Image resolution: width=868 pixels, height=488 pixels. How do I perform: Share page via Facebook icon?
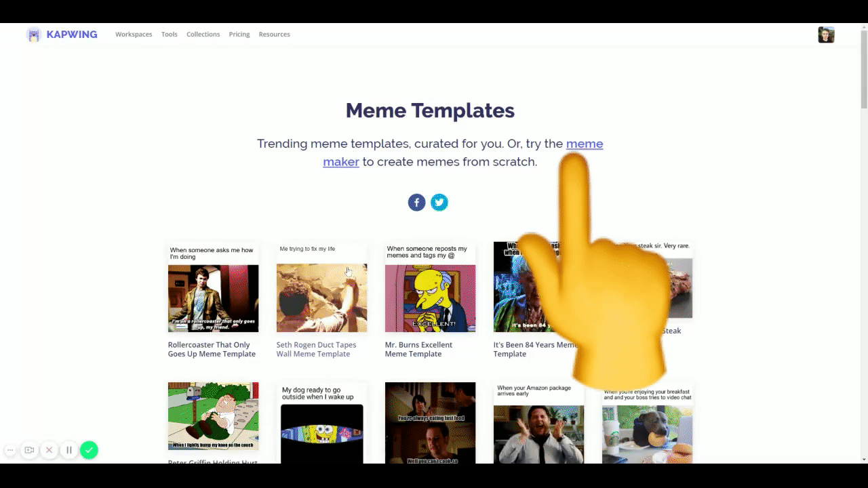click(x=416, y=202)
